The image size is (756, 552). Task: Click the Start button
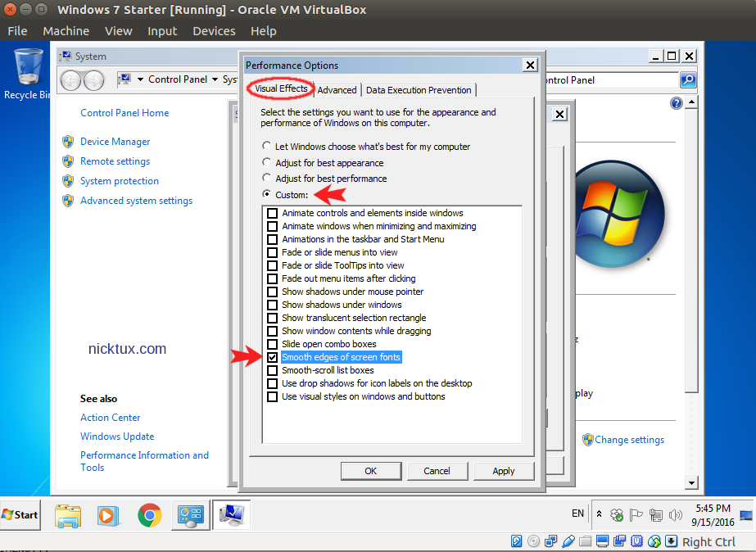[20, 514]
